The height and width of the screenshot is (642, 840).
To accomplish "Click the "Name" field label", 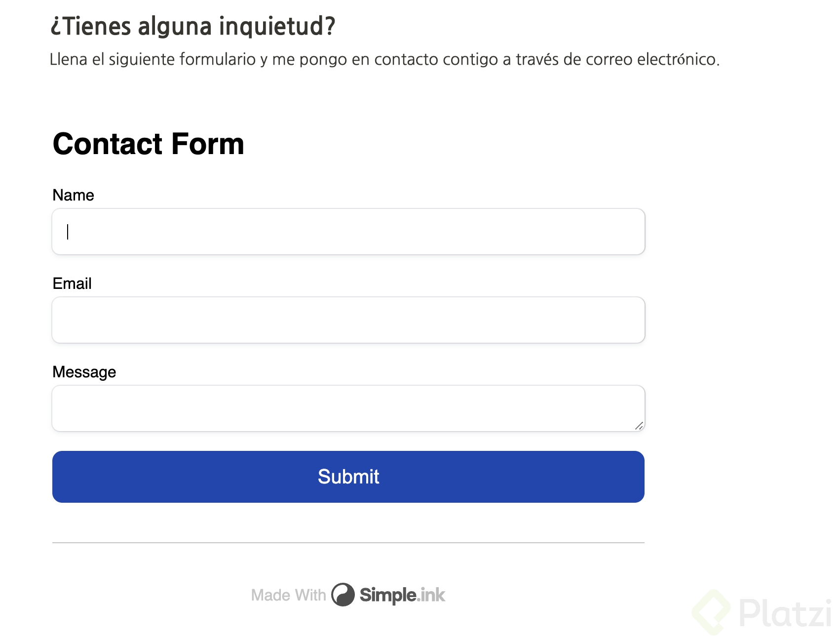I will point(73,195).
